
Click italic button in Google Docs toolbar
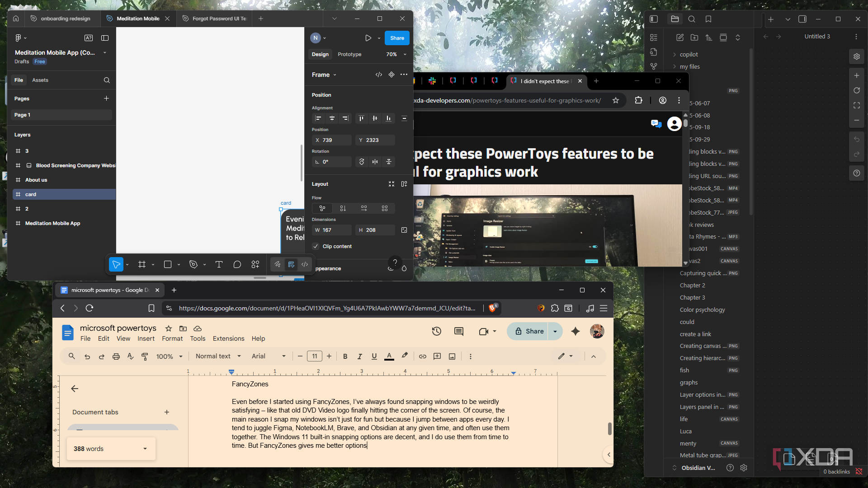click(360, 357)
